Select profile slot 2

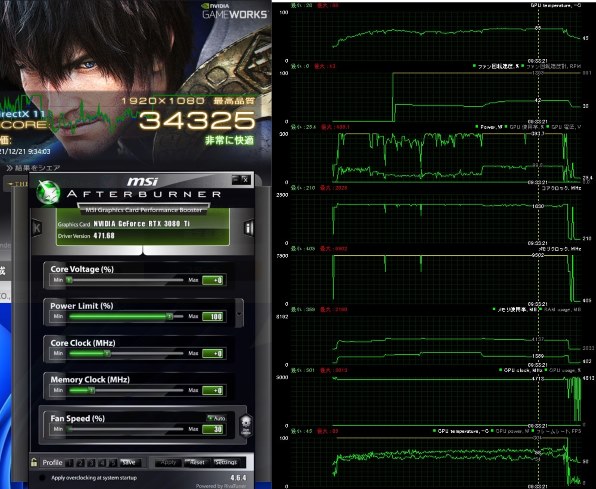pos(80,463)
